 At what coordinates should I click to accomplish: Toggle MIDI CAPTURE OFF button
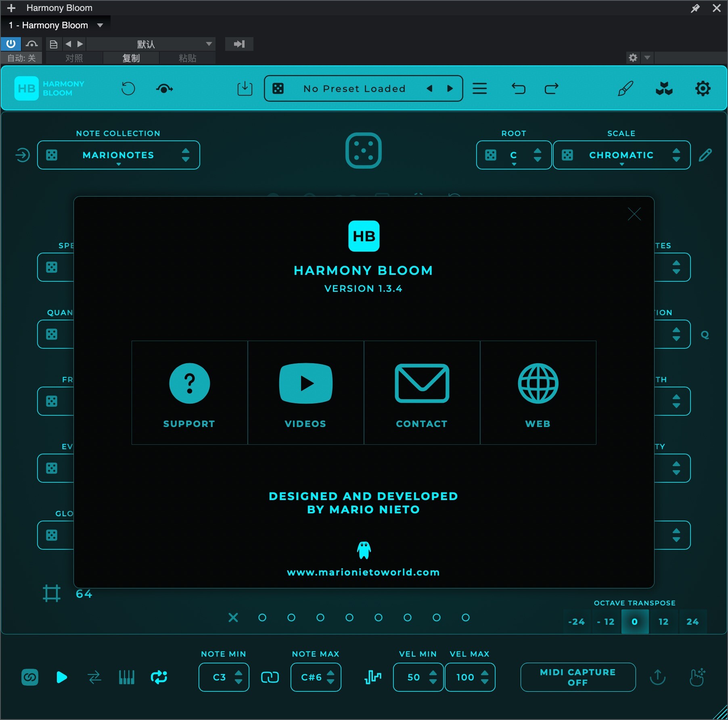(578, 677)
